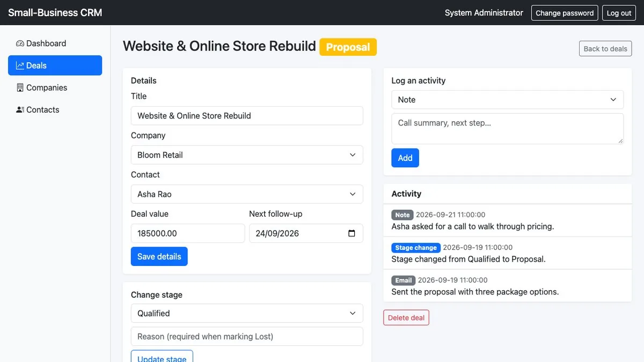The width and height of the screenshot is (644, 362).
Task: Click text 'Stage changed from Qualified to Proposal.'
Action: [469, 259]
